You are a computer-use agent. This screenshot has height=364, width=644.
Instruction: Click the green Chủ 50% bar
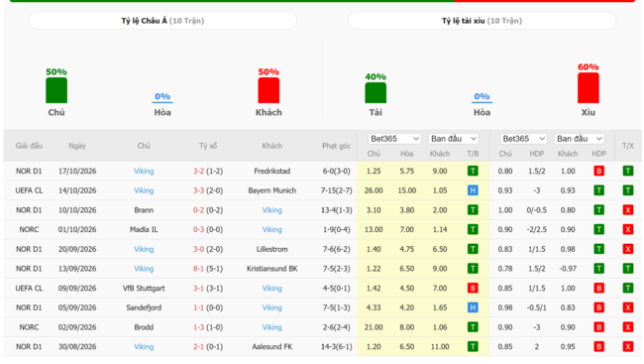pos(56,90)
